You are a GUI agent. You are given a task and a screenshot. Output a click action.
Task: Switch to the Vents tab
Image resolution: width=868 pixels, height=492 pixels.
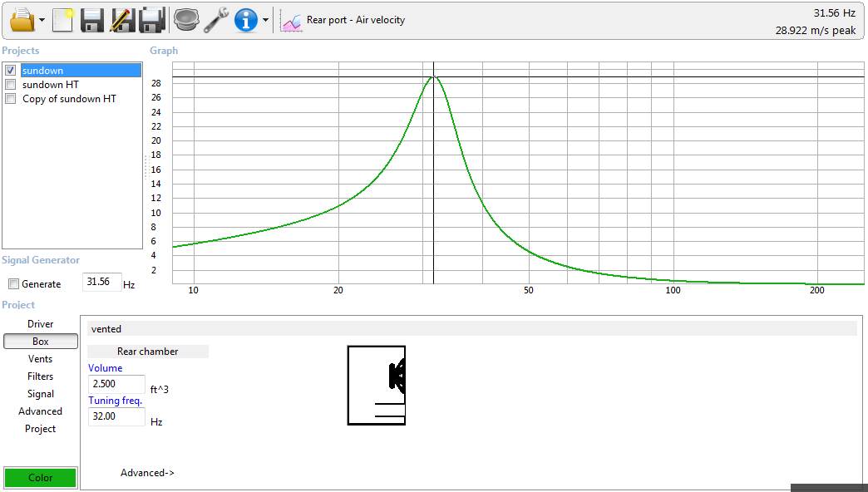41,359
